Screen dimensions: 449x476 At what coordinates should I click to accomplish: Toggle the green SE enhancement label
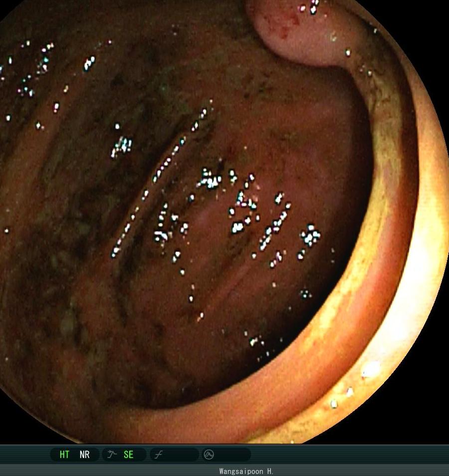click(x=128, y=455)
